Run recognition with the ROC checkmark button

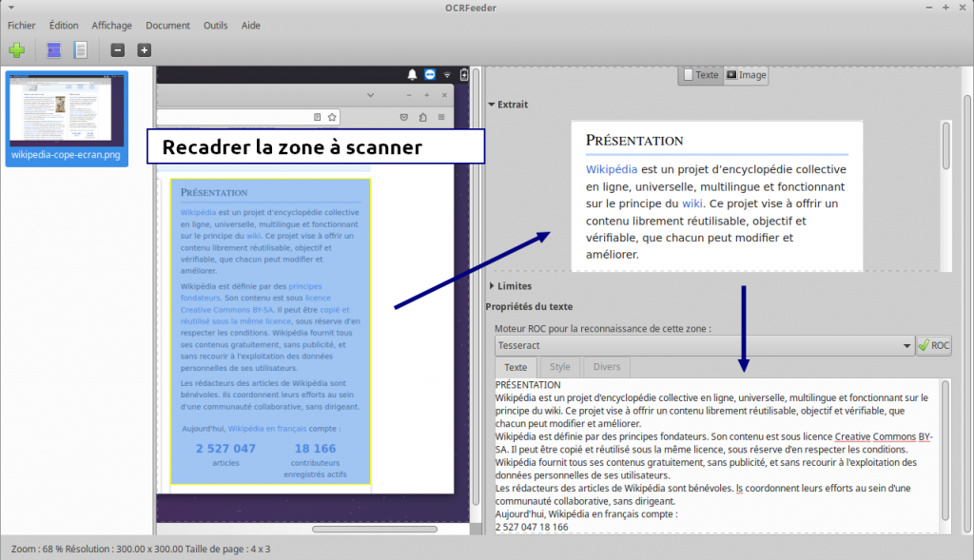933,347
